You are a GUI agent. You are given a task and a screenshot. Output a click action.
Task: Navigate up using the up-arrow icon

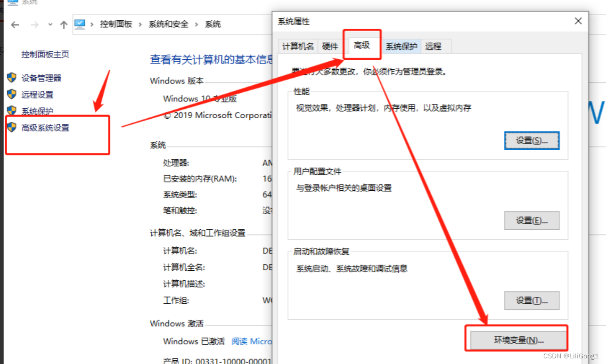64,24
